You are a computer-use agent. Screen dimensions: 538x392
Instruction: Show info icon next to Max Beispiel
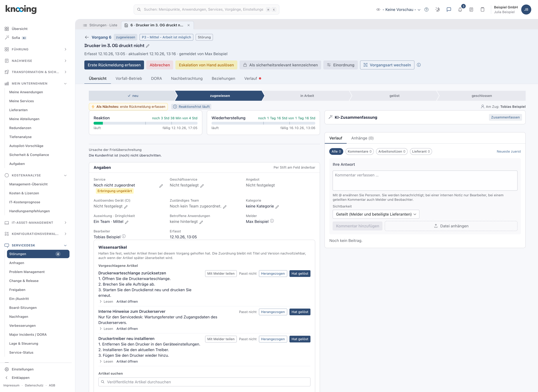click(272, 221)
